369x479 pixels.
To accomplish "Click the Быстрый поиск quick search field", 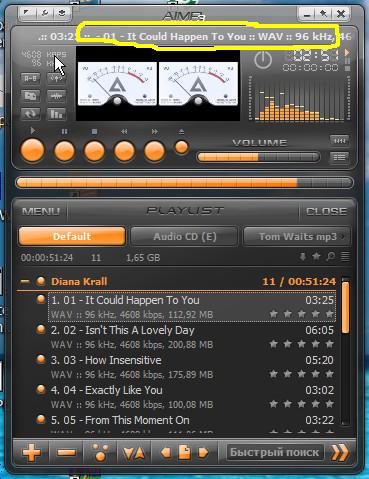I will [x=275, y=452].
